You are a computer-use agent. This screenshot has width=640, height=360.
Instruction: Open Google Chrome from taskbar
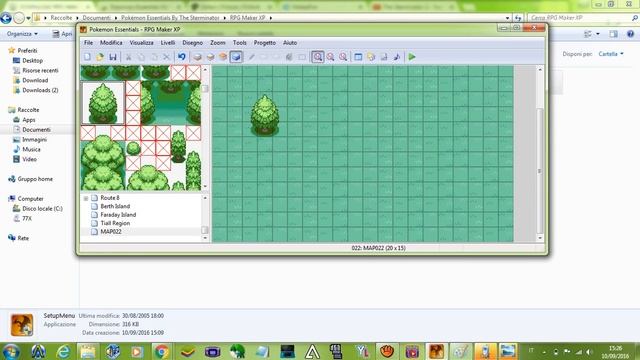pyautogui.click(x=162, y=351)
